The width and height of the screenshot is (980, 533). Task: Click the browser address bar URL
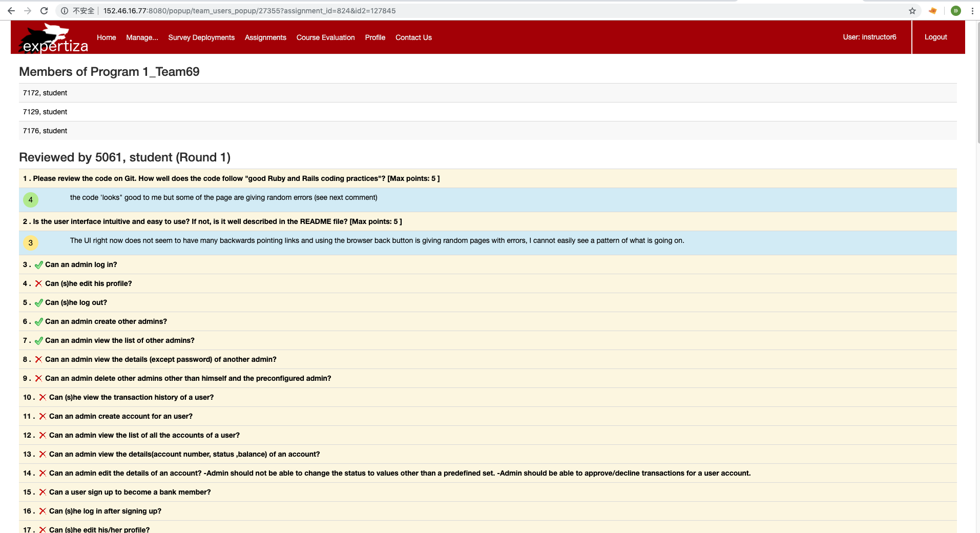click(249, 11)
